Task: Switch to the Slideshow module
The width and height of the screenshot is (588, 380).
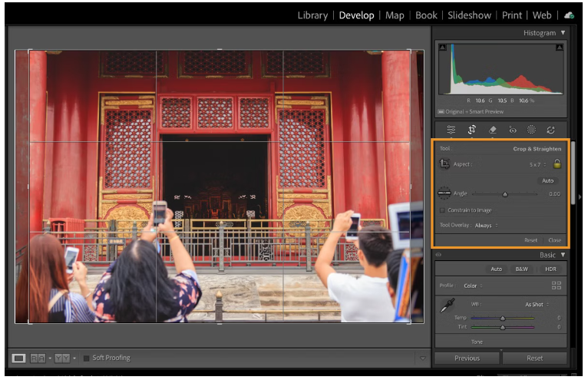Action: point(469,15)
